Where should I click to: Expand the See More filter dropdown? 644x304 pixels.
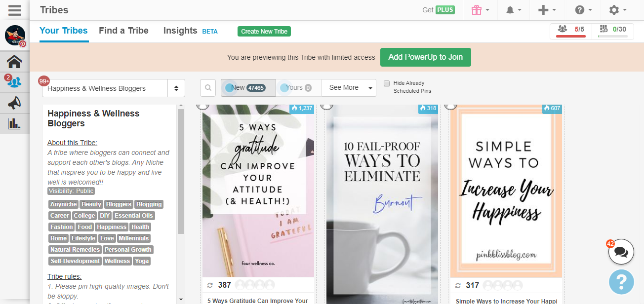pos(349,88)
